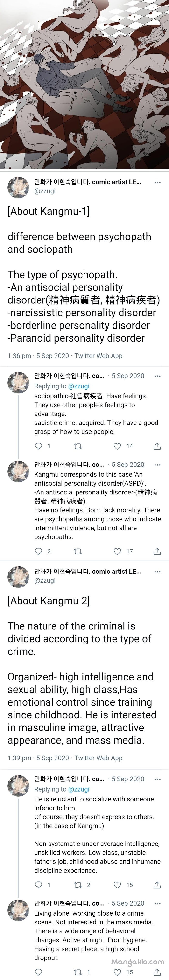
Task: Open the Kangmu comic illustration image
Action: (84, 85)
